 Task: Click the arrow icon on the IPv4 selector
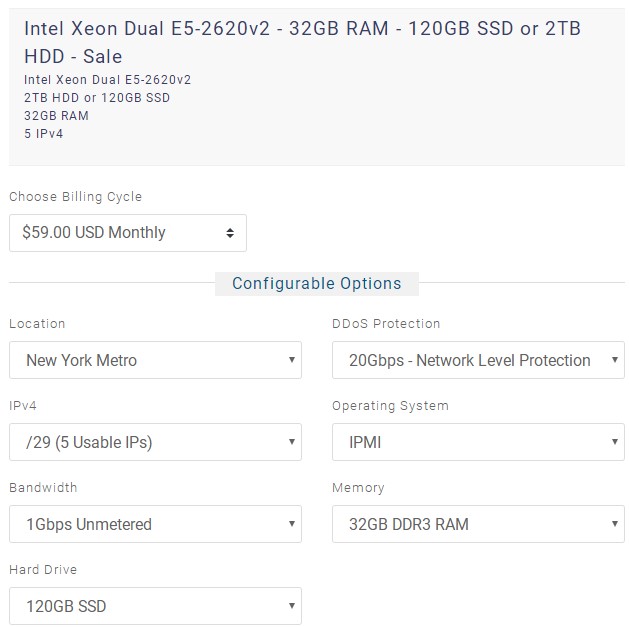point(291,442)
